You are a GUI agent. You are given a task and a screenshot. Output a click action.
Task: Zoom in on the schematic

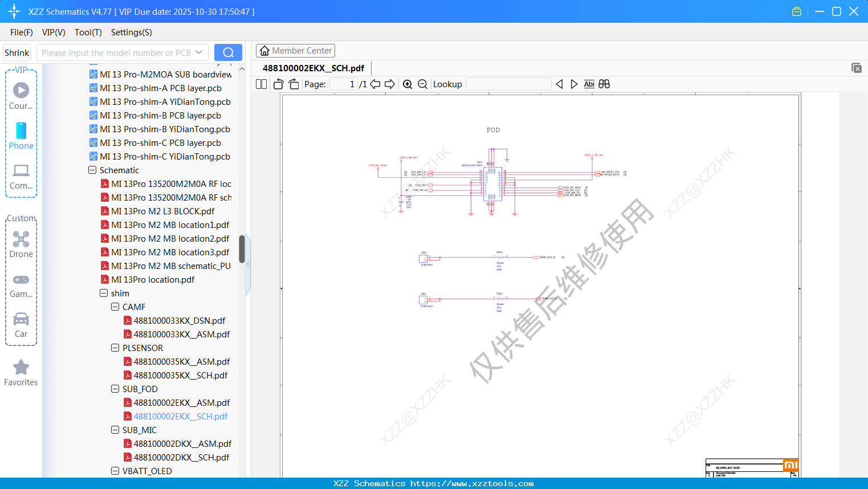pyautogui.click(x=407, y=84)
